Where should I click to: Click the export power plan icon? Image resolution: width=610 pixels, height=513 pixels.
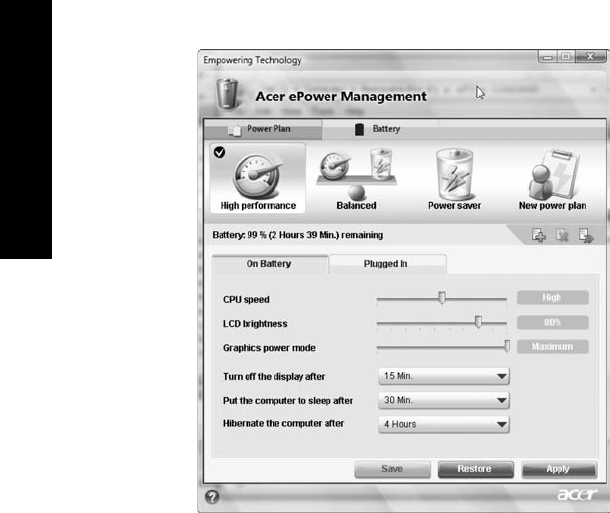pos(586,235)
